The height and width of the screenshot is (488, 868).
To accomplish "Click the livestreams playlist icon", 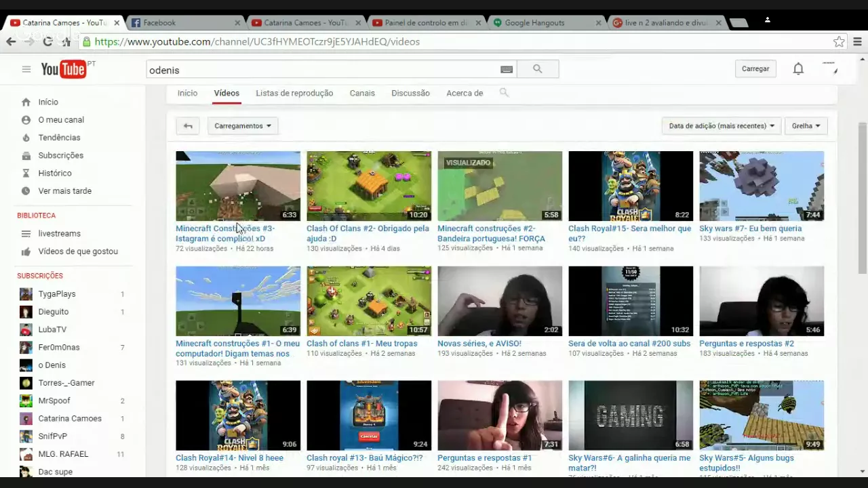I will (26, 234).
